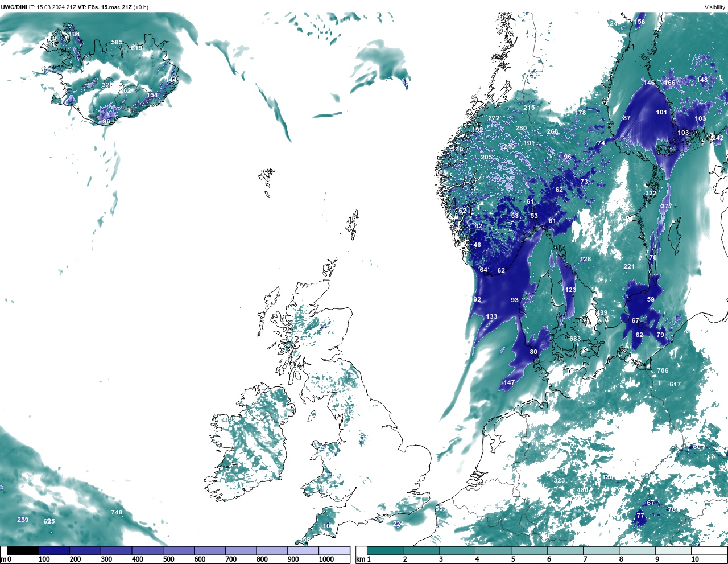
Task: Click the '80' value near Denmark
Action: pyautogui.click(x=533, y=352)
